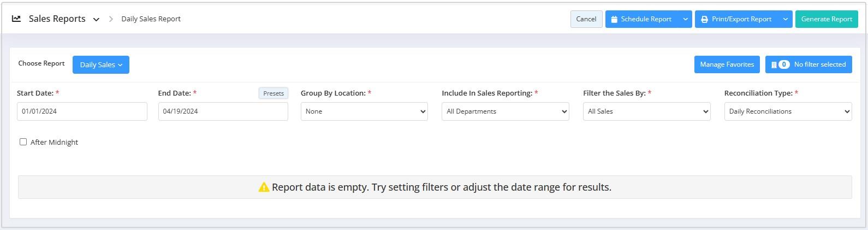
Task: Select the Filter the Sales By dropdown
Action: (x=647, y=111)
